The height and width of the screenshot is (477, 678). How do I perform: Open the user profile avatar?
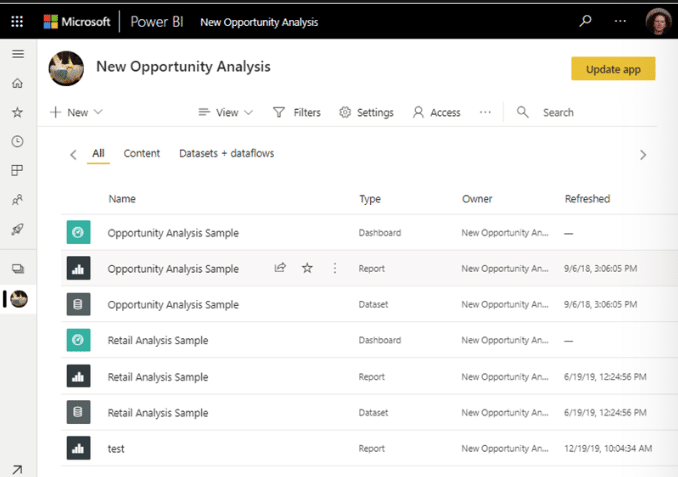click(658, 21)
